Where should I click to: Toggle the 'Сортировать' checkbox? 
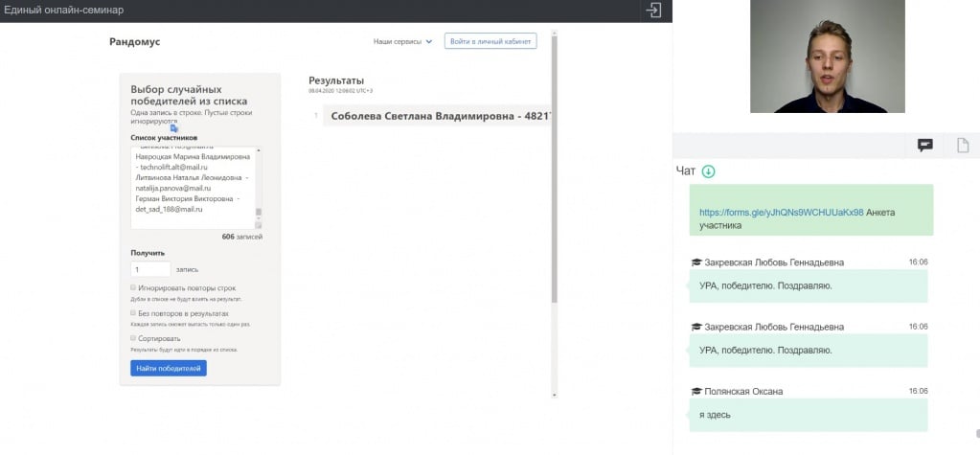point(133,338)
